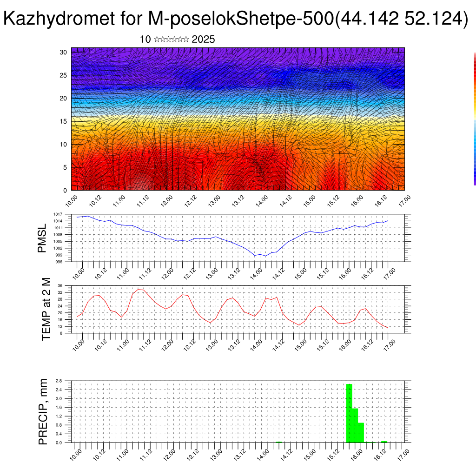The width and height of the screenshot is (476, 476).
Task: Click the 1002 pressure tick label
Action: point(58,248)
